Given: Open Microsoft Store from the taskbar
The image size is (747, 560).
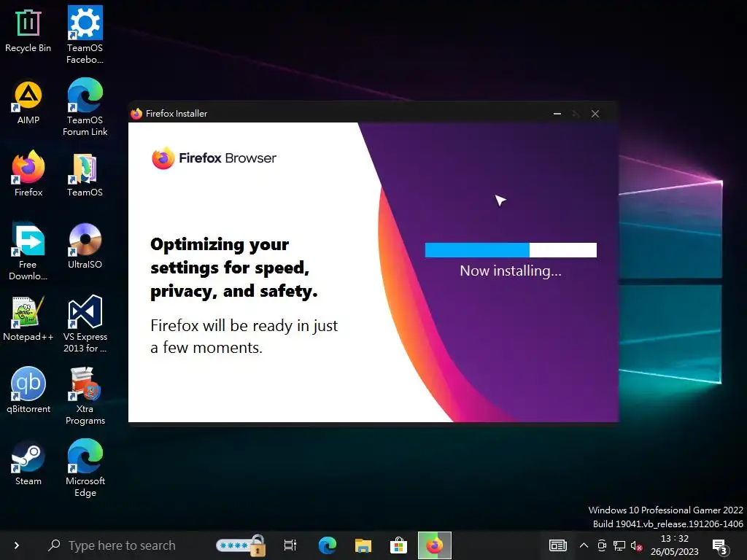Looking at the screenshot, I should pos(398,545).
